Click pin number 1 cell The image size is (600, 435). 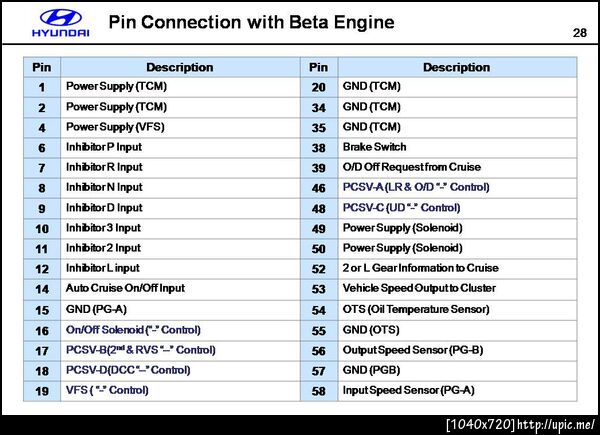(42, 87)
